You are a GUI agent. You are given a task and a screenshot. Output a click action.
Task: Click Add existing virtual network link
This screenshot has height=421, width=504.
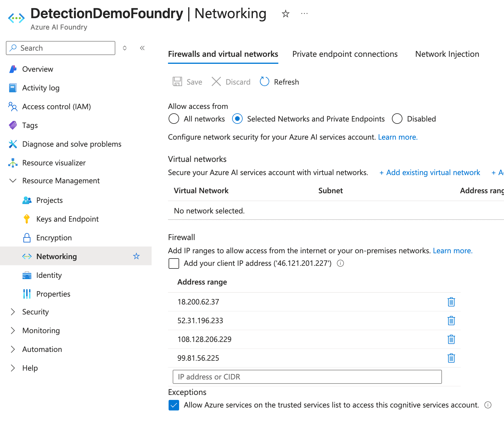tap(430, 172)
